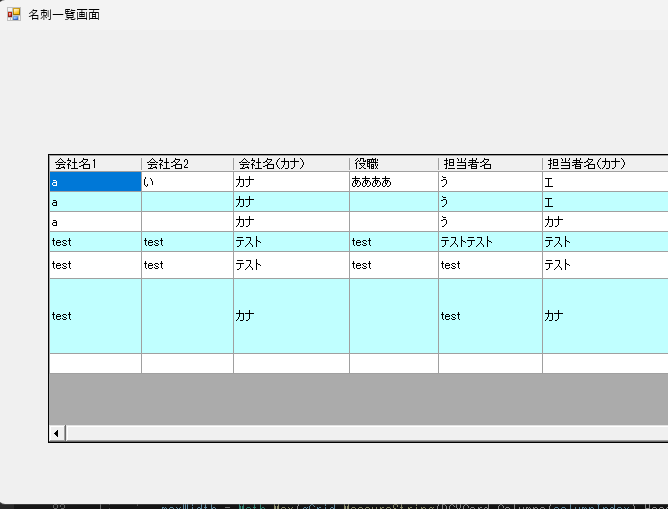Select the 'い' cell under 会社名2
This screenshot has width=668, height=509.
tap(187, 182)
